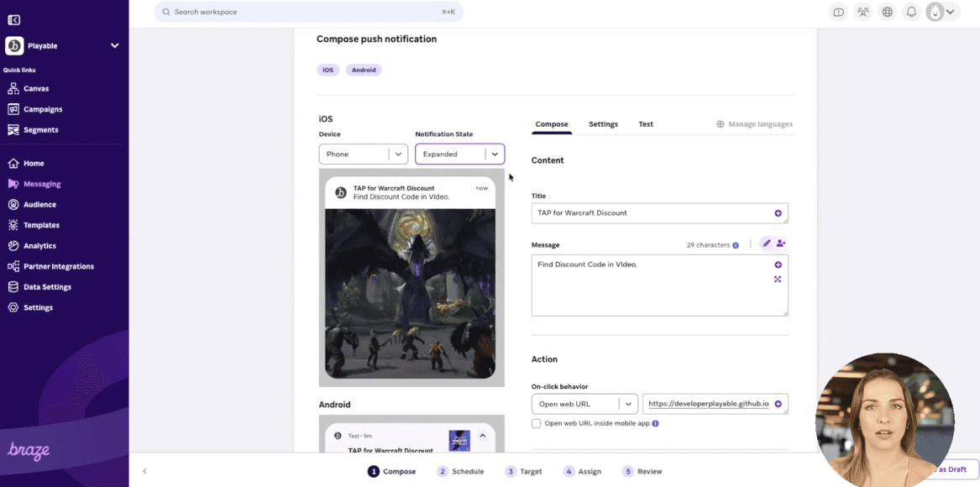Click the Partner Integrations icon
This screenshot has height=487, width=980.
(13, 266)
